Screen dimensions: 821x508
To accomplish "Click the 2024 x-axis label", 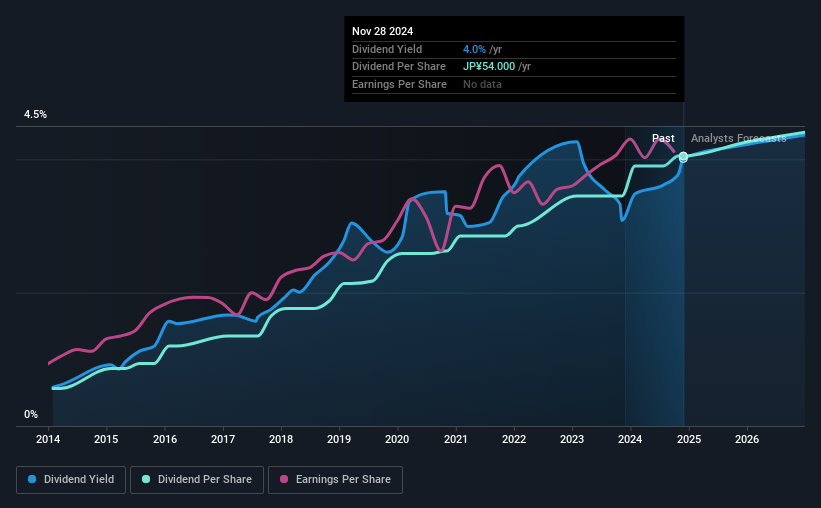I will click(x=630, y=439).
